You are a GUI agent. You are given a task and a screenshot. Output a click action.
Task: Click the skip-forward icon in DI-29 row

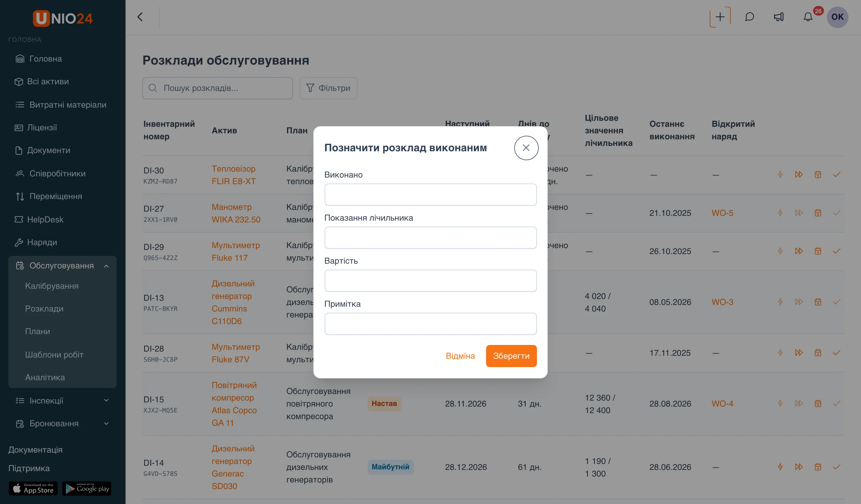coord(799,251)
